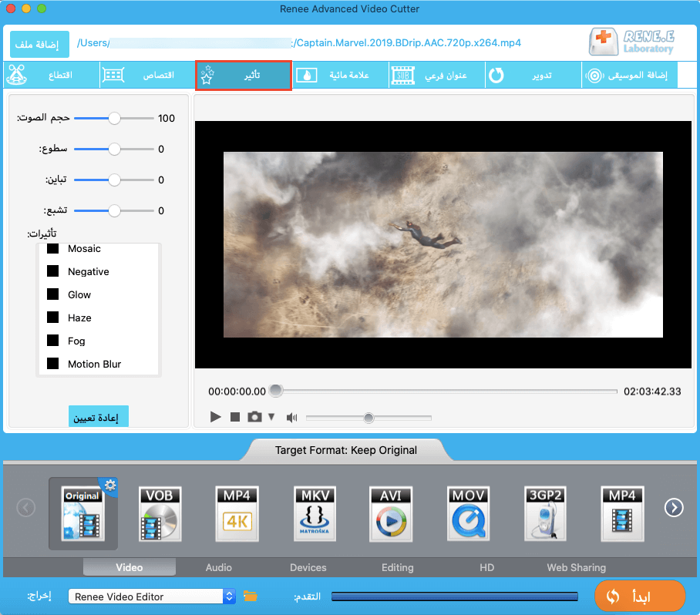Open the عنوان فرعي subtitle tab
Image resolution: width=700 pixels, height=615 pixels.
click(x=437, y=75)
